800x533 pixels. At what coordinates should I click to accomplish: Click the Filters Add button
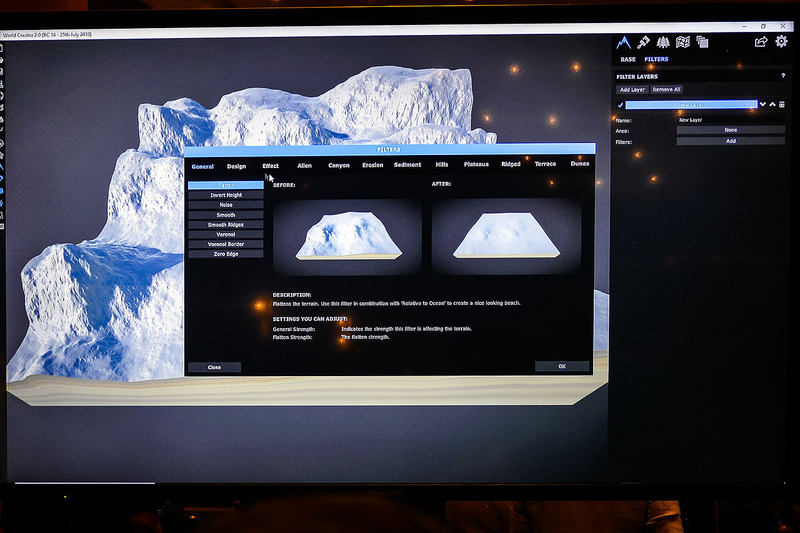point(731,141)
